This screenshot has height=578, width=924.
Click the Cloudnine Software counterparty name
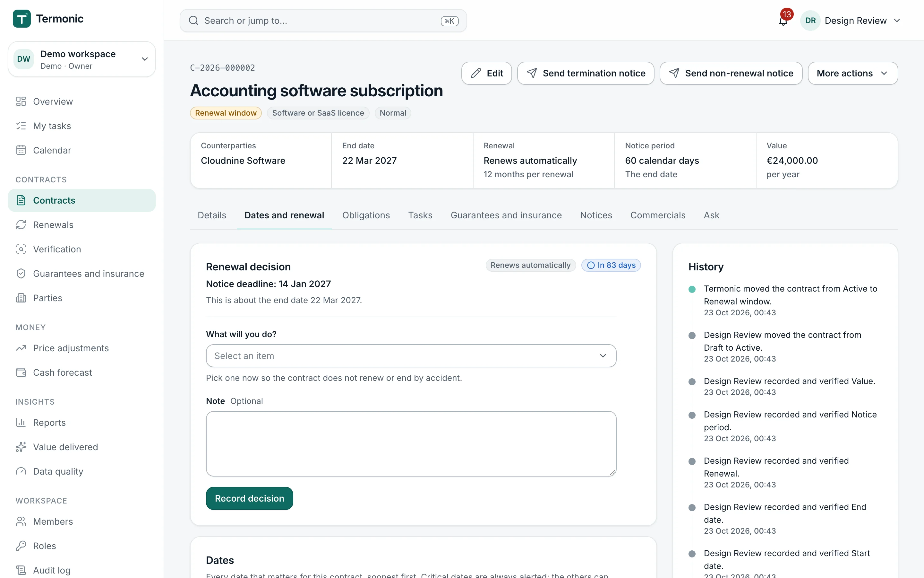click(243, 161)
